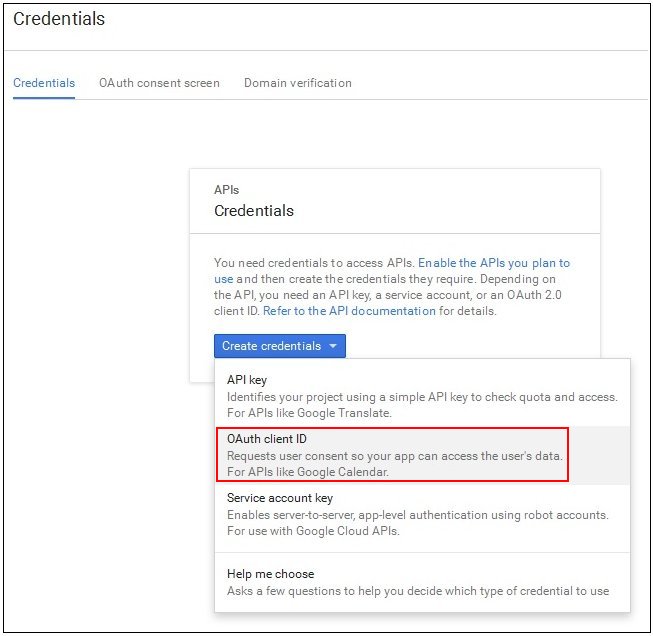Image resolution: width=653 pixels, height=636 pixels.
Task: Open the 'Enable the APIs you plan to' link
Action: coord(494,263)
